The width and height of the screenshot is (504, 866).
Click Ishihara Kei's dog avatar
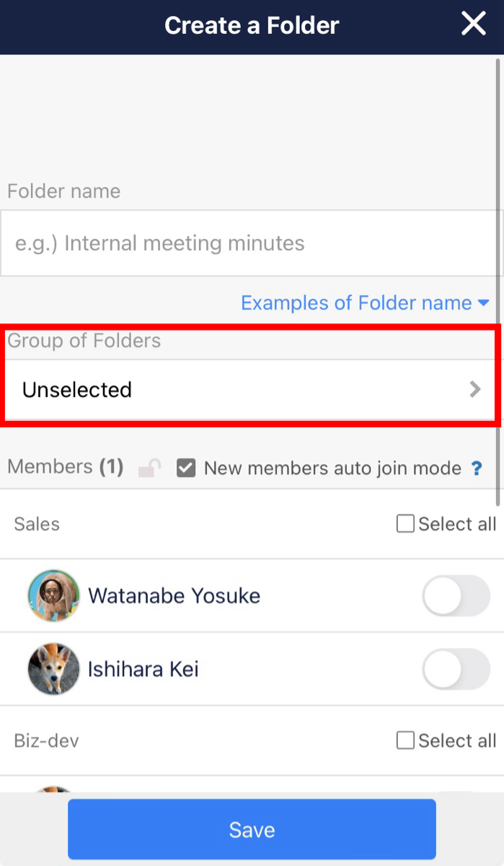pyautogui.click(x=53, y=669)
